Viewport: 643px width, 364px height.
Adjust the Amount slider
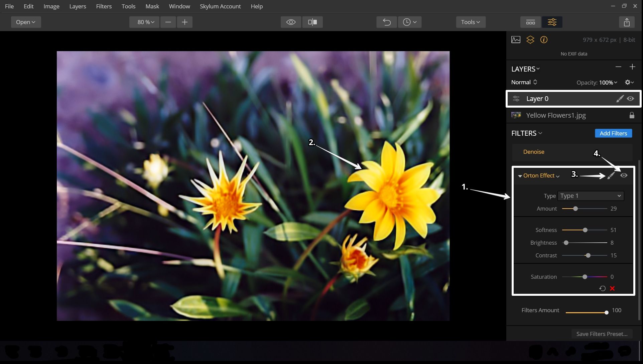point(585,209)
